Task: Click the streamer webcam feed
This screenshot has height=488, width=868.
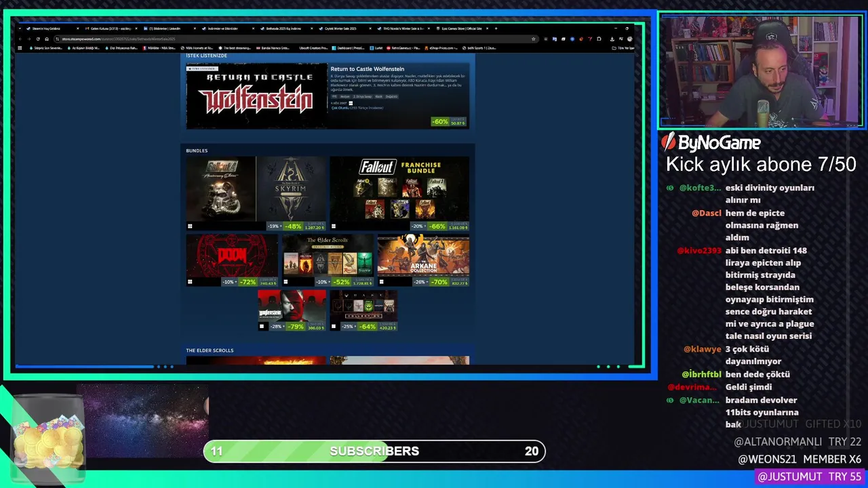Action: coord(761,70)
